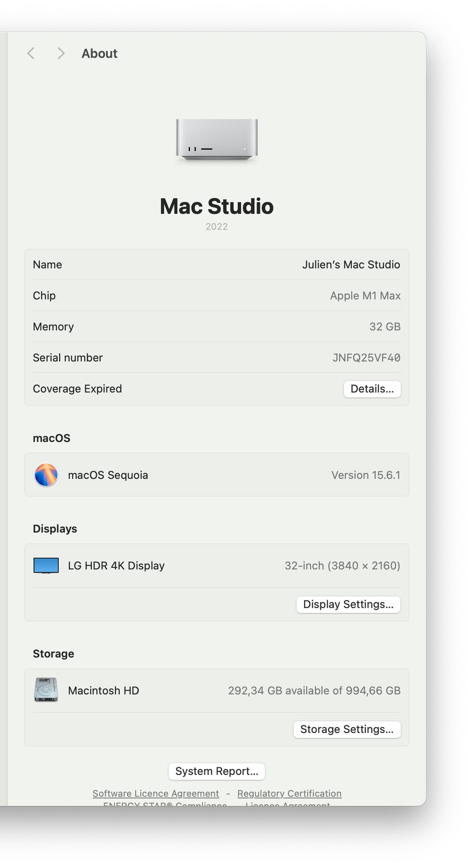Screen dimensions: 473x868
Task: Click the Macintosh HD available storage text
Action: coord(314,691)
